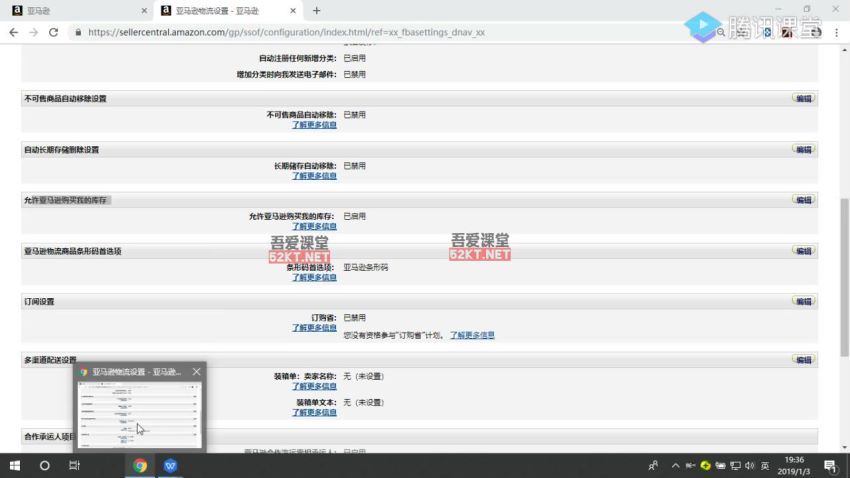
Task: Open 了解更多信息 under 允许亚马逊购买我的库存
Action: point(314,226)
